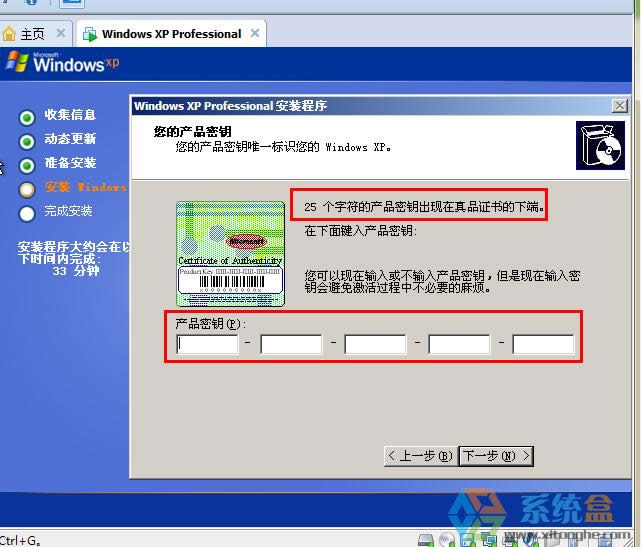Image resolution: width=641 pixels, height=547 pixels.
Task: Click the 产品密钥(P) label
Action: [x=210, y=324]
